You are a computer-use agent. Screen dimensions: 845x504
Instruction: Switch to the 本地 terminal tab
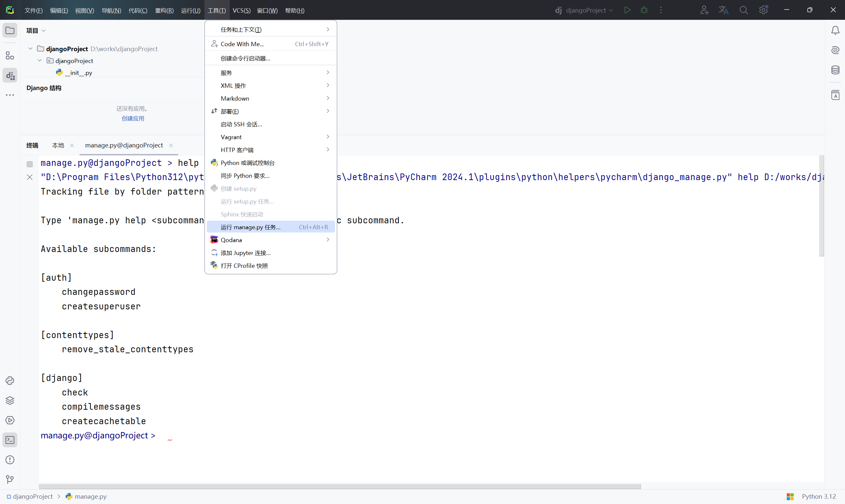coord(58,145)
